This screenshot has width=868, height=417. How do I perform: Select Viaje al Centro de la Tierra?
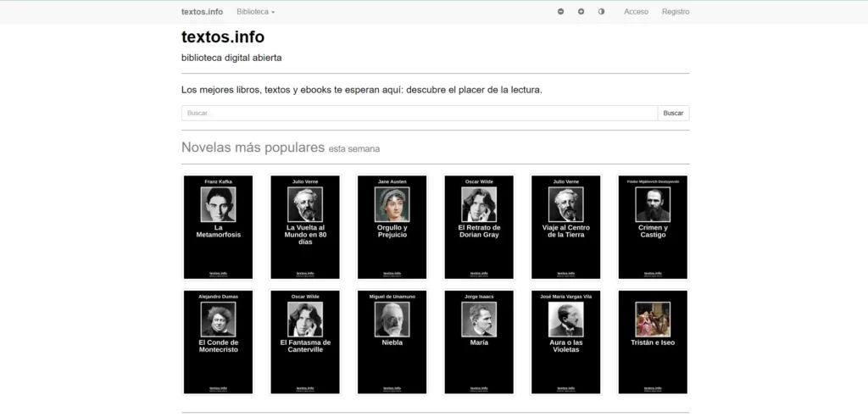coord(565,227)
